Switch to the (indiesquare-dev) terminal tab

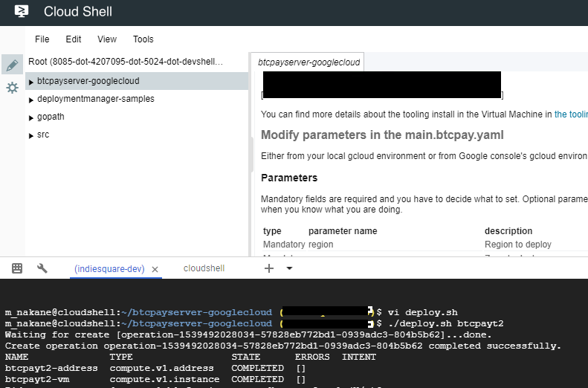(x=109, y=269)
